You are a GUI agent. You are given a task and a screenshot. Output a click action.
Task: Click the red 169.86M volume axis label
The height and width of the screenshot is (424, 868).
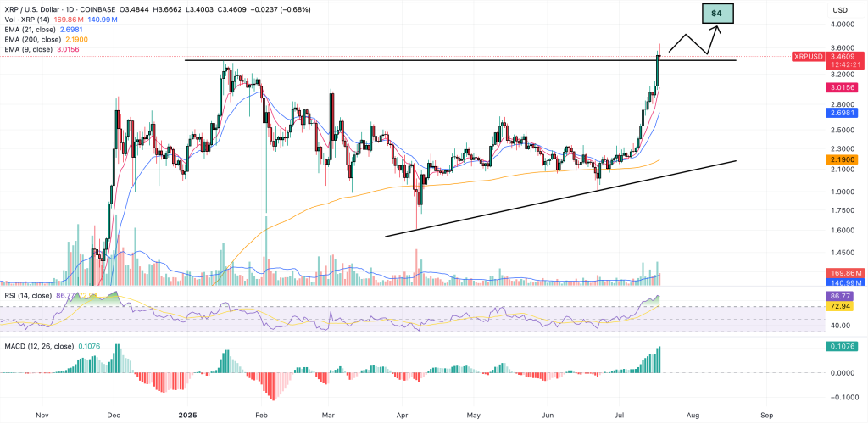(x=845, y=273)
